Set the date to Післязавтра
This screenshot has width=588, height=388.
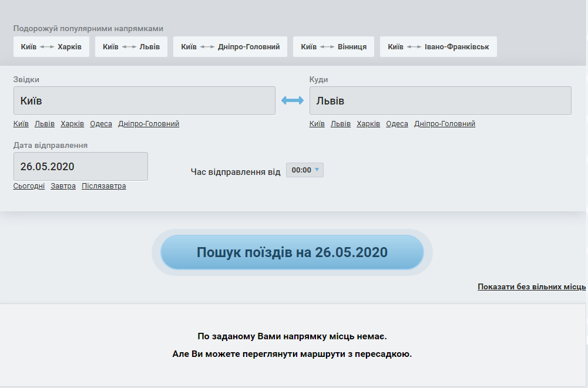(x=103, y=185)
